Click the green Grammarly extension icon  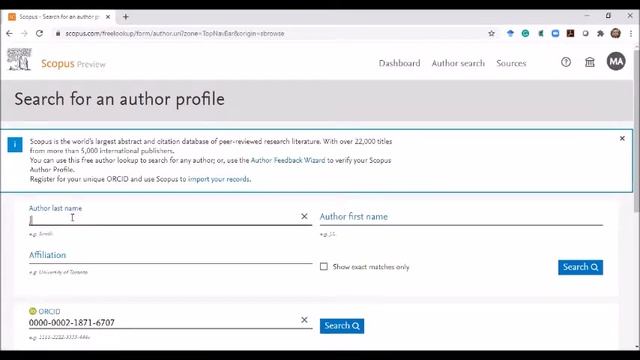[525, 33]
